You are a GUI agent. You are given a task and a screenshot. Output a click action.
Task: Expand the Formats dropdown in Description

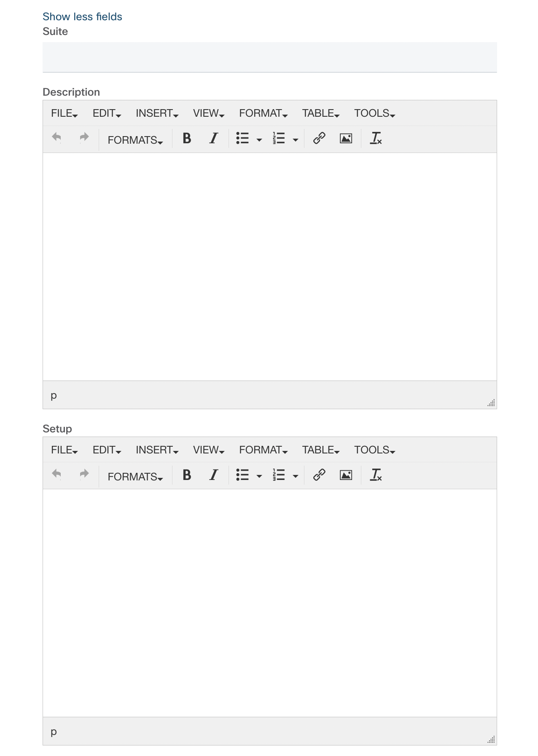pyautogui.click(x=135, y=140)
